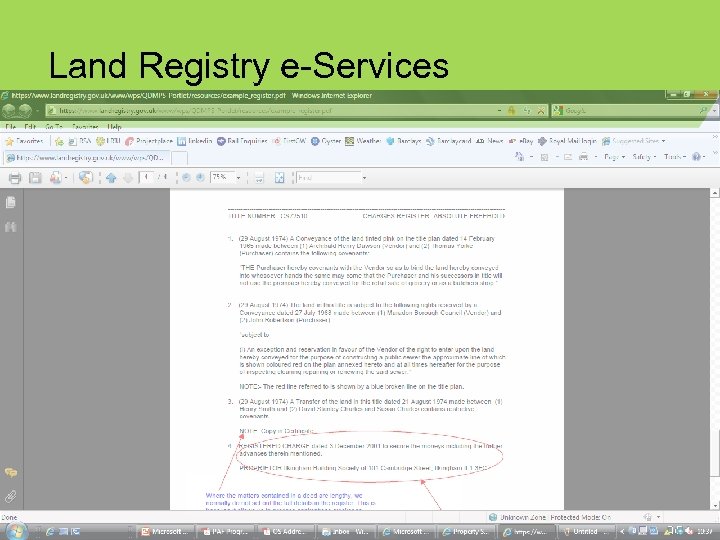Open the search binoculars sidebar icon
720x540 pixels.
pos(11,226)
